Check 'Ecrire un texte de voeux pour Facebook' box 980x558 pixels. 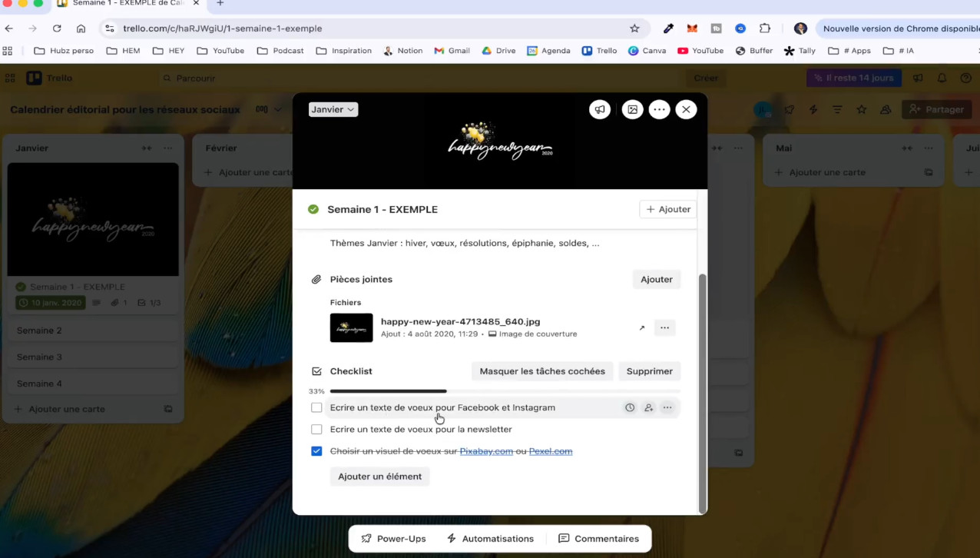point(316,407)
